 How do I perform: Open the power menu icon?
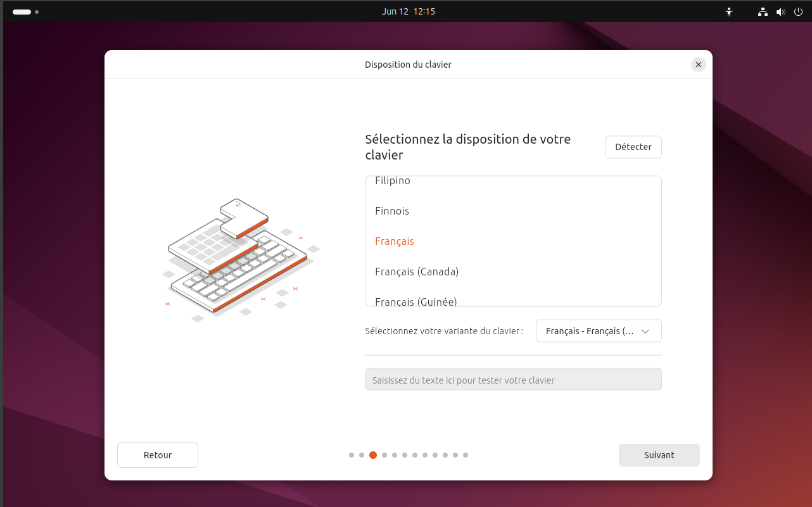[x=798, y=11]
